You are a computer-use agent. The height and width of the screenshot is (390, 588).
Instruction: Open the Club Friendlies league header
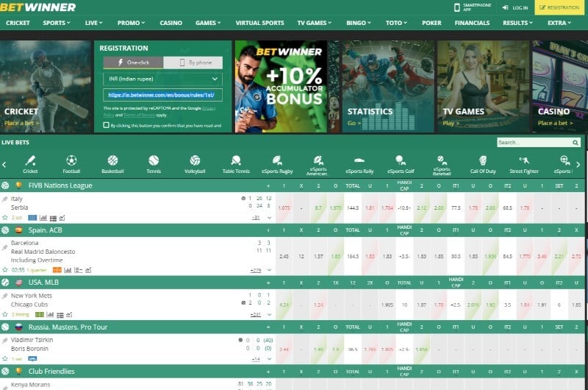51,371
